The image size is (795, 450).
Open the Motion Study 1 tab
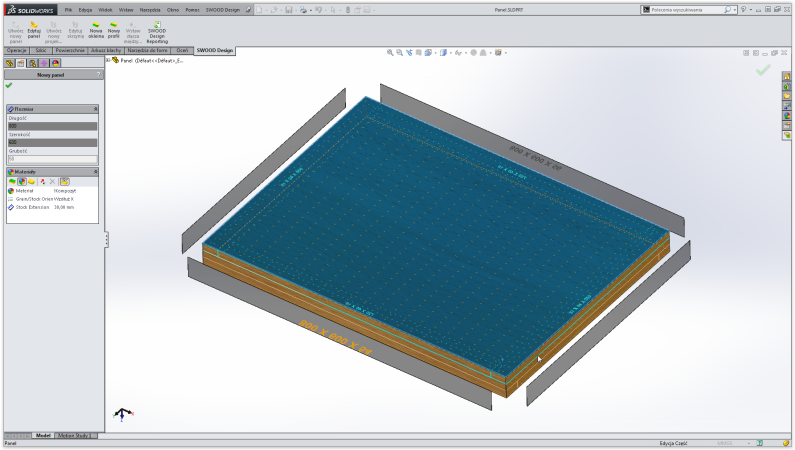(x=76, y=436)
